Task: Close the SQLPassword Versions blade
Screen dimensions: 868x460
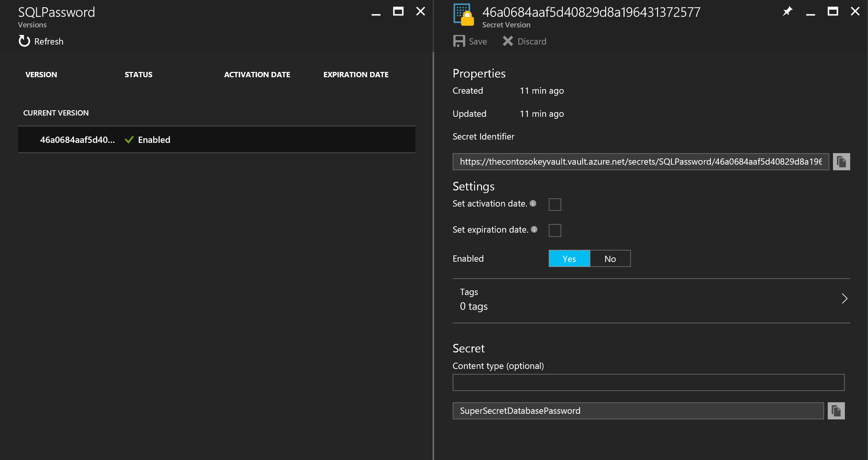Action: 421,12
